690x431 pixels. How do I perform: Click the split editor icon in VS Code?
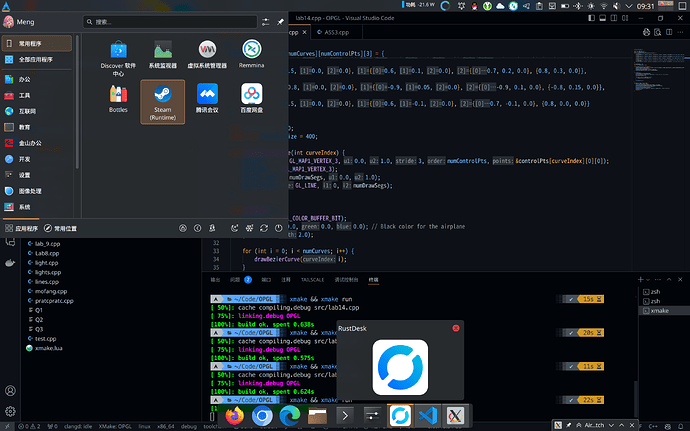click(669, 32)
